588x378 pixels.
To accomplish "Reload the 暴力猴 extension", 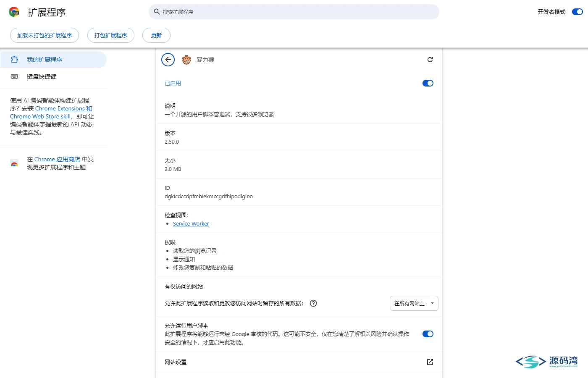I will [x=430, y=60].
